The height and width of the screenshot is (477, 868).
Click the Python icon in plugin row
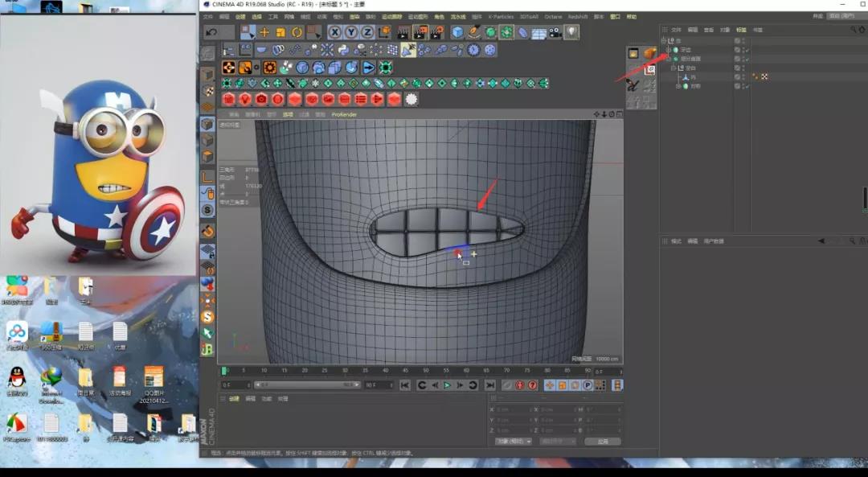(343, 50)
